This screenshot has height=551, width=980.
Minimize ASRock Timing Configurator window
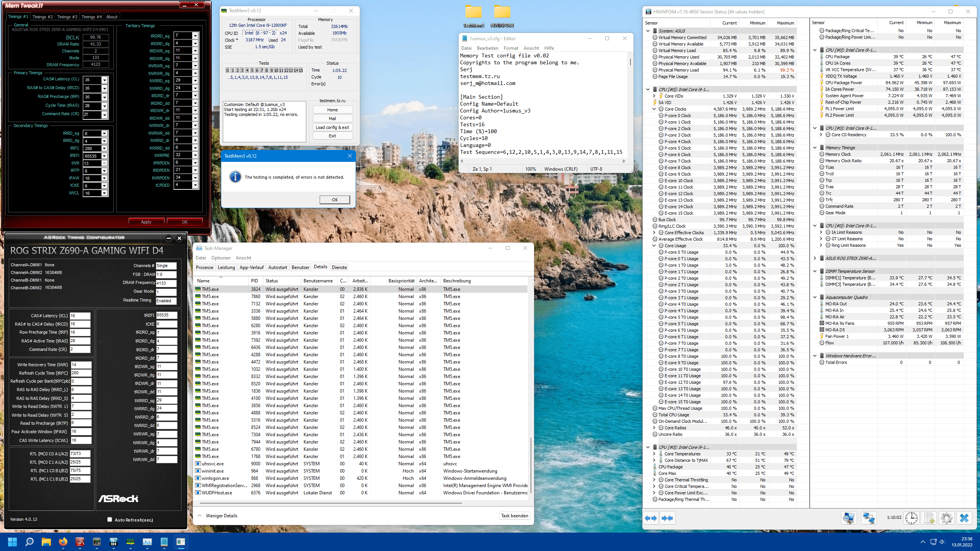(168, 238)
